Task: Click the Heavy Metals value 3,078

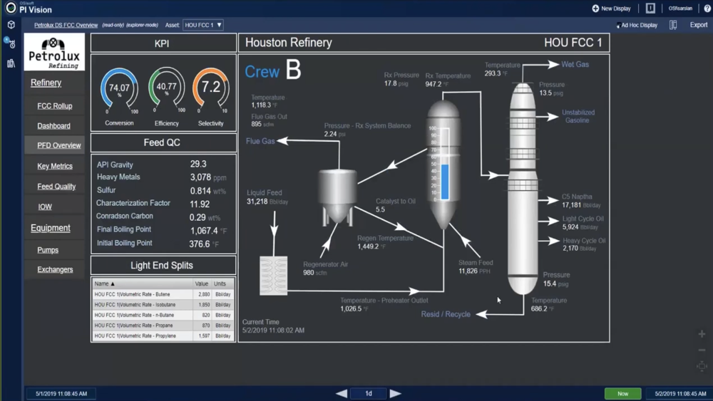Action: point(201,177)
